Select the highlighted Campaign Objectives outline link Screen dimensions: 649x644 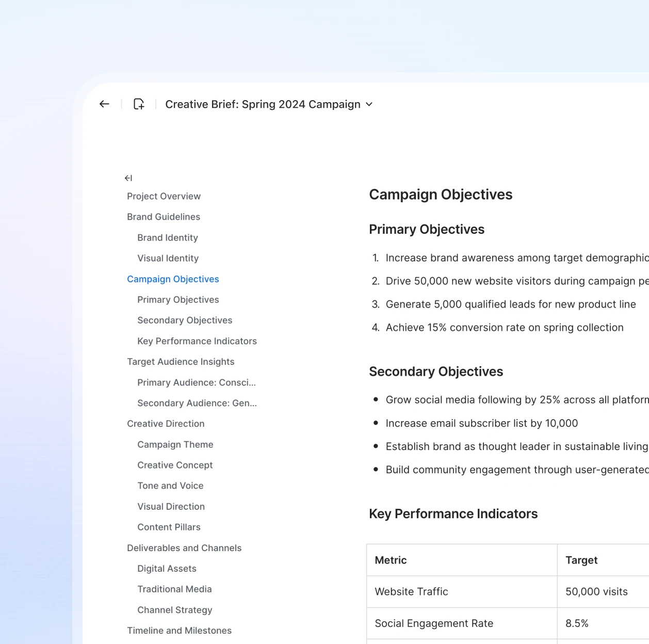[x=173, y=279]
